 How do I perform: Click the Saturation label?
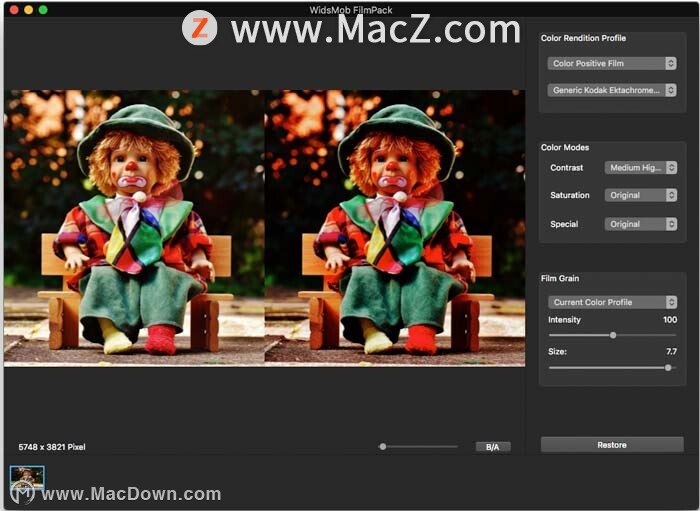pyautogui.click(x=570, y=195)
